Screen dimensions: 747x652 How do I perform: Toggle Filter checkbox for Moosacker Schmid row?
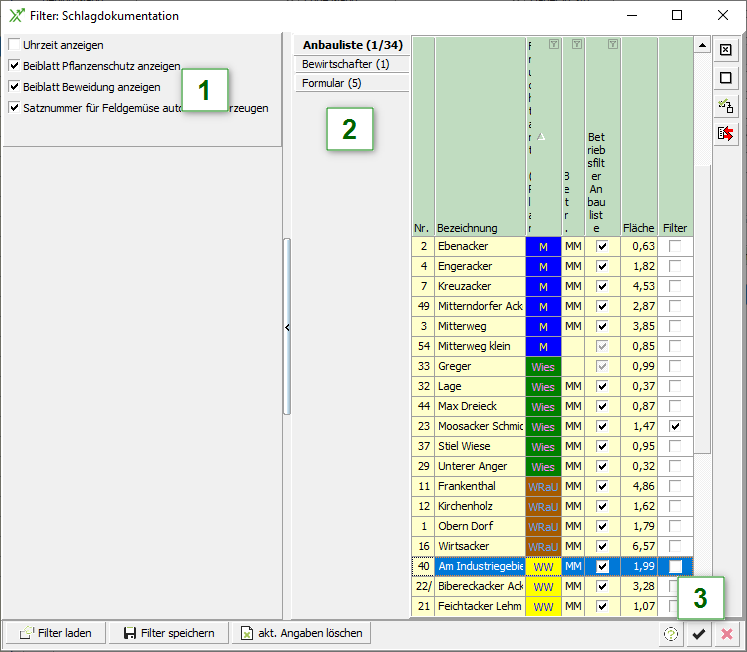click(676, 426)
